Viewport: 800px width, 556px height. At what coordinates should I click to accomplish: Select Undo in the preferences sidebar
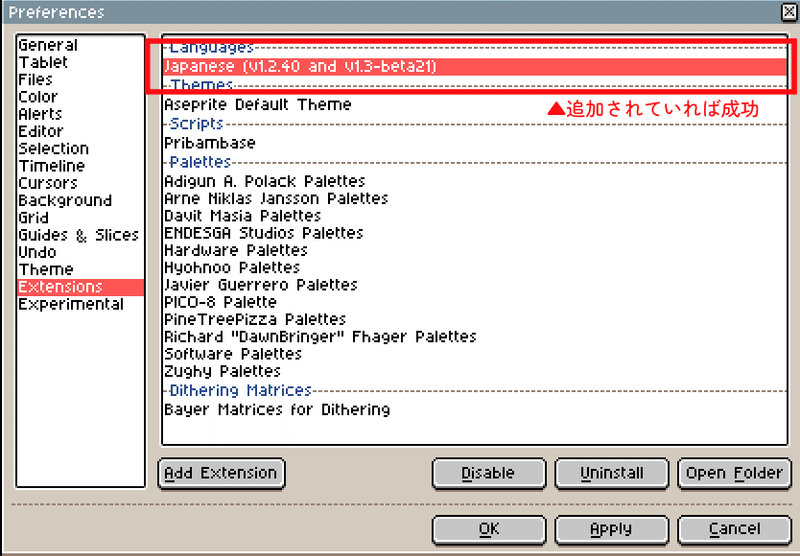tap(81, 252)
